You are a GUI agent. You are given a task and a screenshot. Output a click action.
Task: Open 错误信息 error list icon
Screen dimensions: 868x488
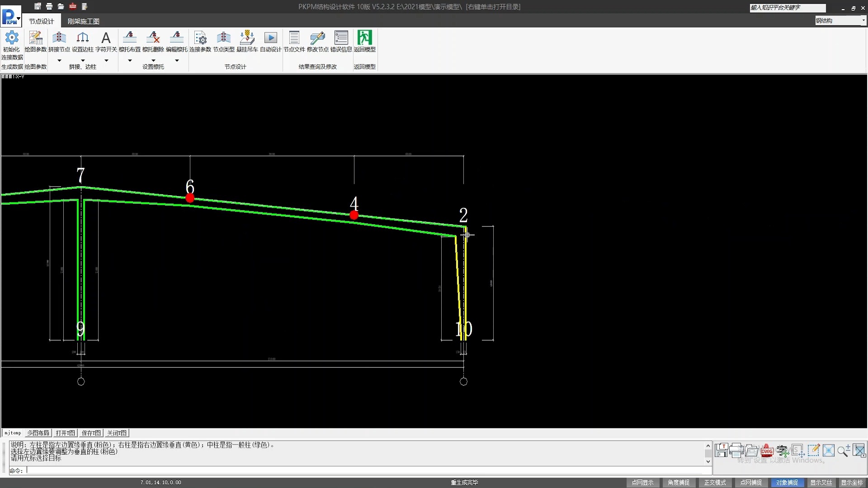[341, 38]
